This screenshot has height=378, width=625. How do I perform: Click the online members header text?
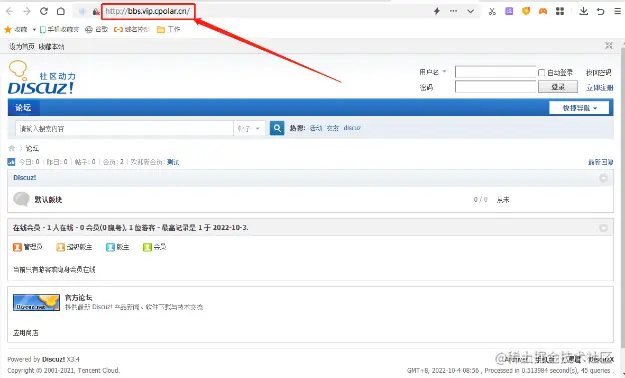point(131,228)
